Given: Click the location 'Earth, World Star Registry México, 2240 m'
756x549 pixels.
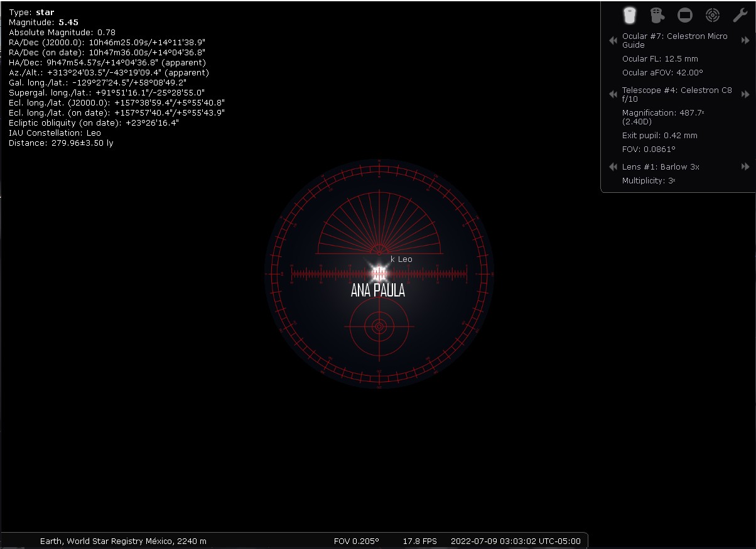Looking at the screenshot, I should click(123, 541).
